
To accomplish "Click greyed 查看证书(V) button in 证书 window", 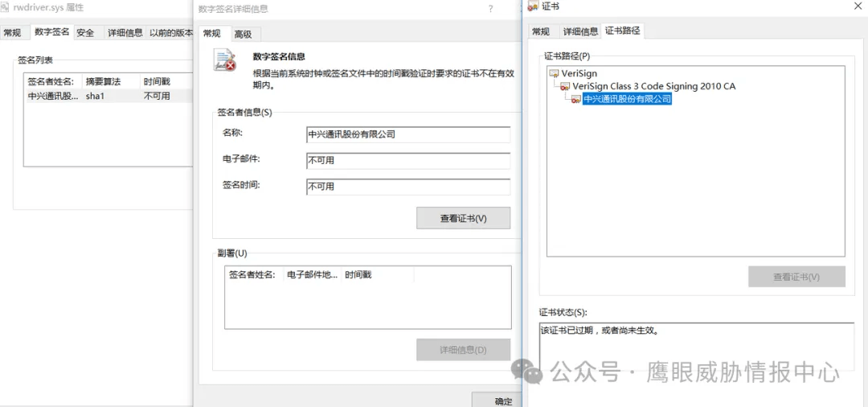I will coord(796,277).
